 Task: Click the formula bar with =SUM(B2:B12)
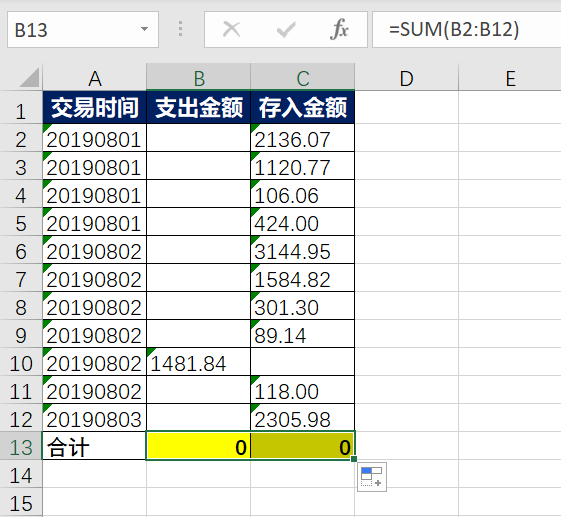pos(467,29)
